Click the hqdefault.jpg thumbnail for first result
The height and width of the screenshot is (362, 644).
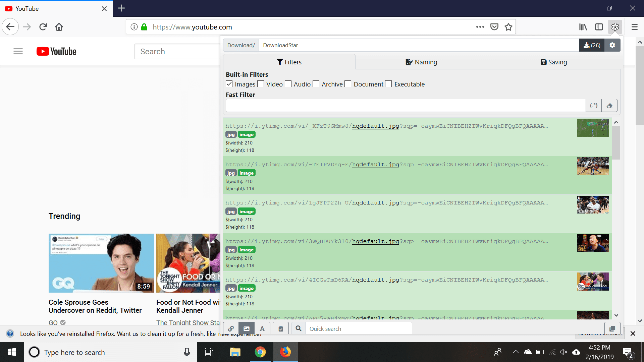(x=593, y=128)
